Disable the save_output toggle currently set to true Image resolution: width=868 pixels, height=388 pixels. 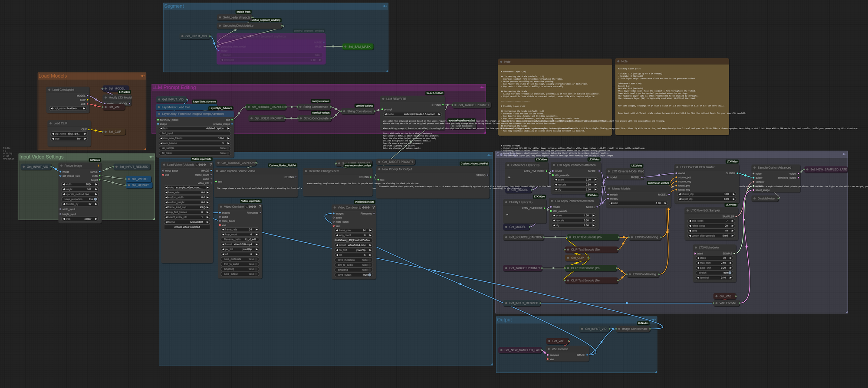coord(354,275)
